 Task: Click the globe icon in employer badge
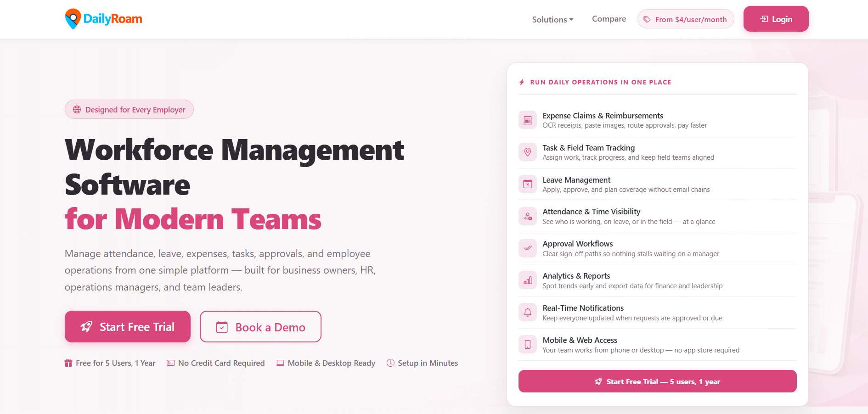click(x=77, y=110)
